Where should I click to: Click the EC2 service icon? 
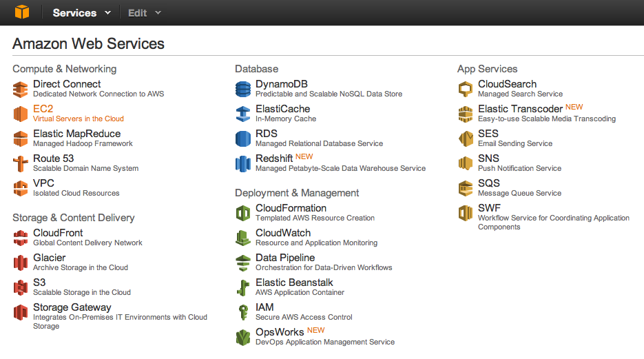[21, 114]
